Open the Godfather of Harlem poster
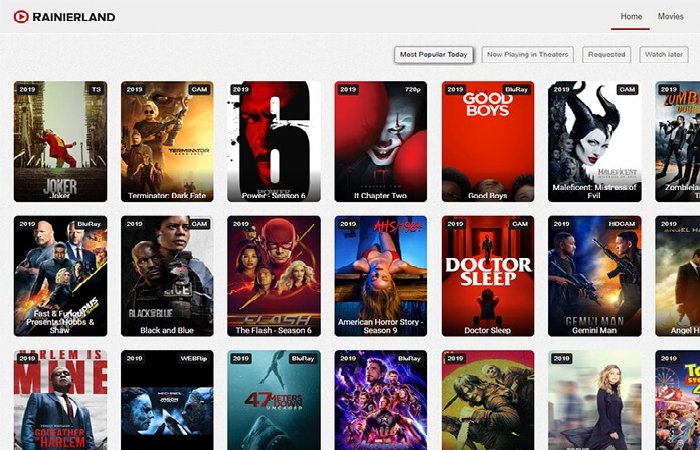This screenshot has width=700, height=450. pyautogui.click(x=60, y=400)
